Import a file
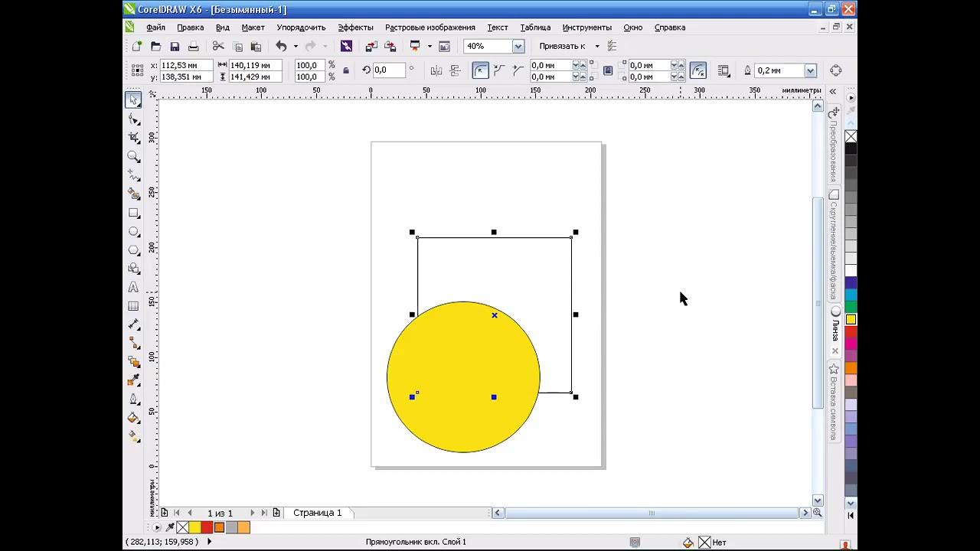 [x=371, y=47]
